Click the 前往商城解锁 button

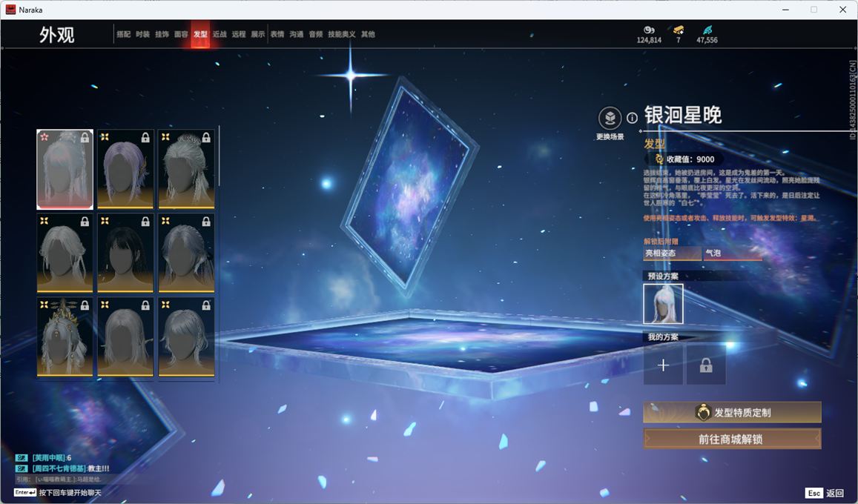[x=732, y=439]
